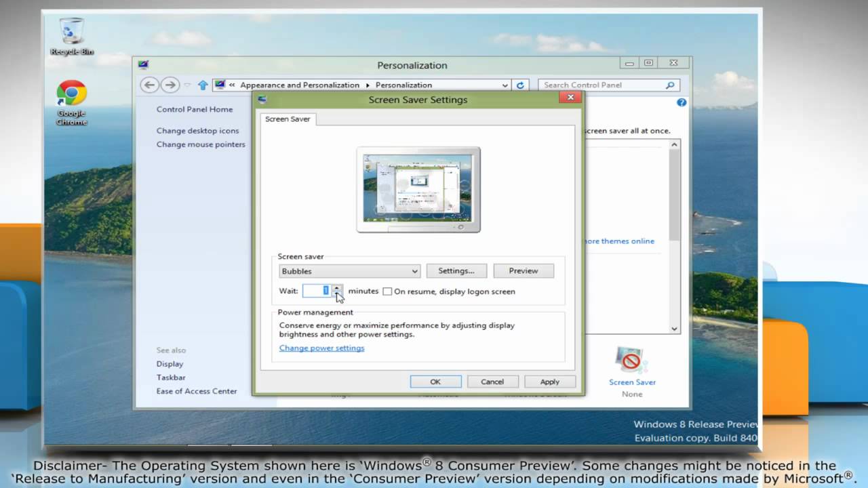Click the Screen Saver label link
The width and height of the screenshot is (868, 488).
[632, 382]
